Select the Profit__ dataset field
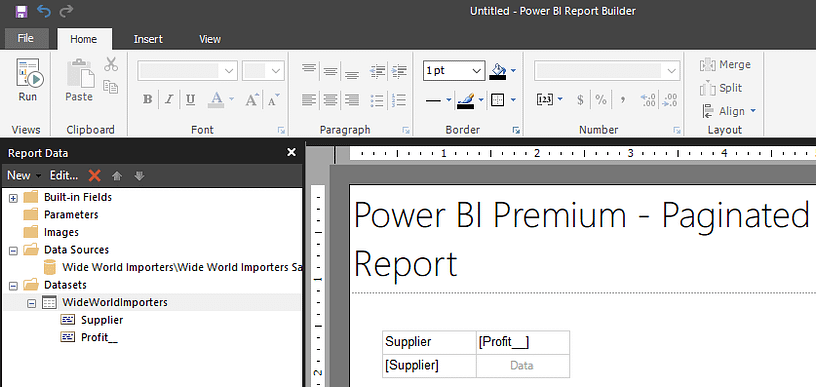 tap(99, 337)
